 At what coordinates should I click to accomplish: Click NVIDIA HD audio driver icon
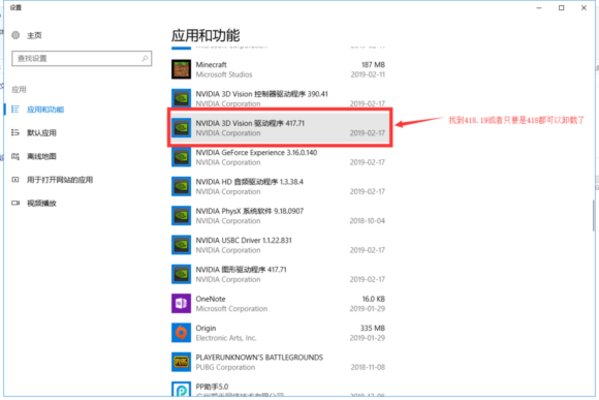coord(181,186)
